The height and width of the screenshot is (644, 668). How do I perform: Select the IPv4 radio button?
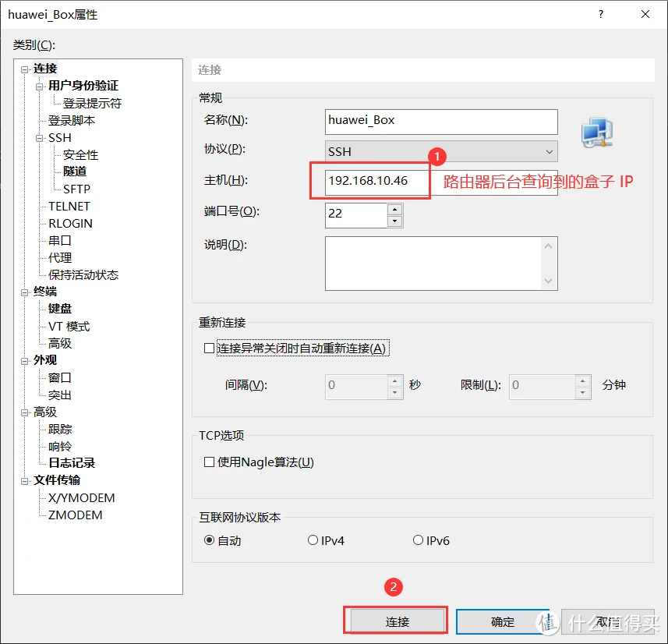coord(313,540)
